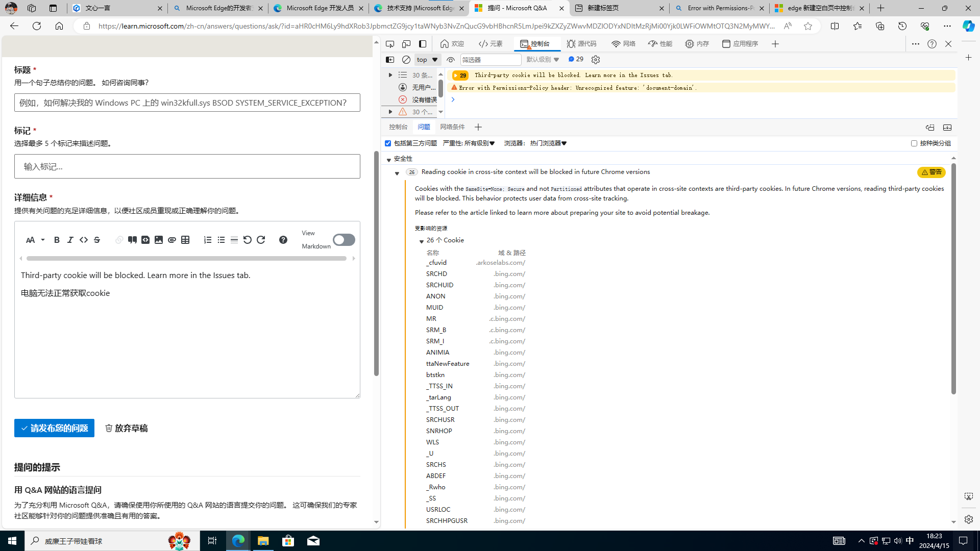The image size is (980, 551).
Task: Switch to the Network conditions drawer tab
Action: (x=452, y=127)
